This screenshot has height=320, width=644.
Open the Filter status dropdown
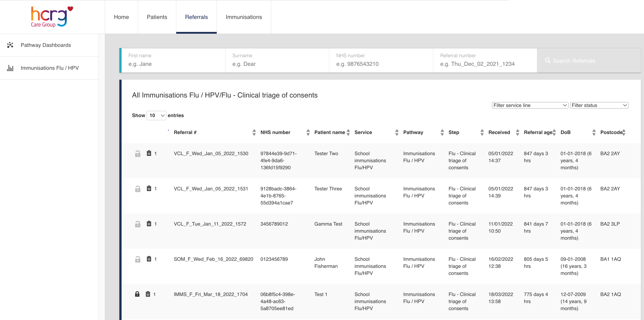tap(599, 105)
